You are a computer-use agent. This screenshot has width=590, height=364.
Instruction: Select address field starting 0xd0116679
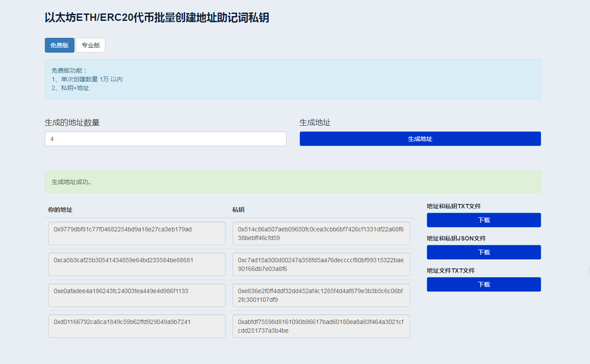137,326
